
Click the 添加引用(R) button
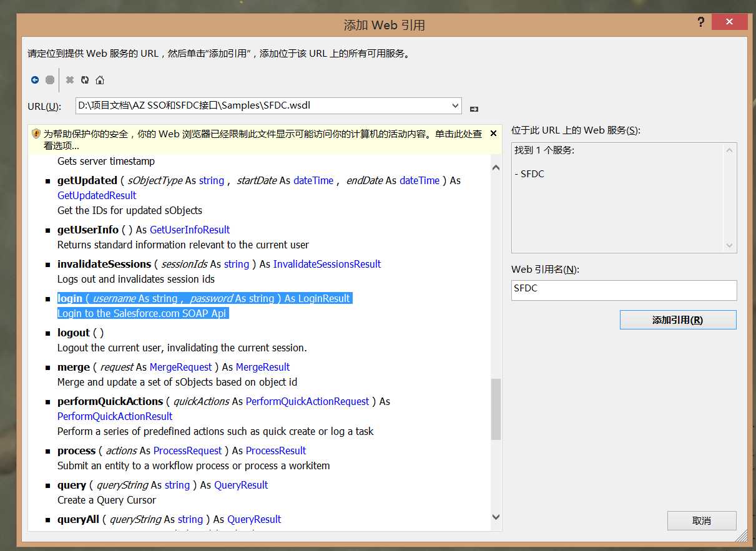[x=678, y=320]
